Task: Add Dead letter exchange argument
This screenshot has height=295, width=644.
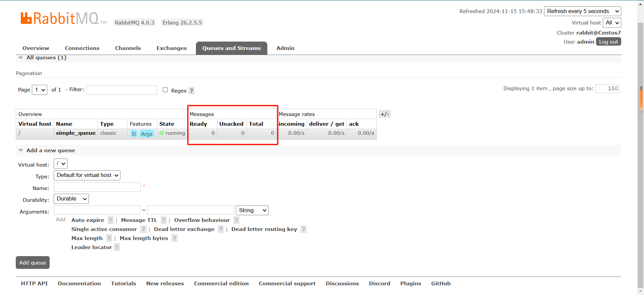Action: tap(184, 229)
